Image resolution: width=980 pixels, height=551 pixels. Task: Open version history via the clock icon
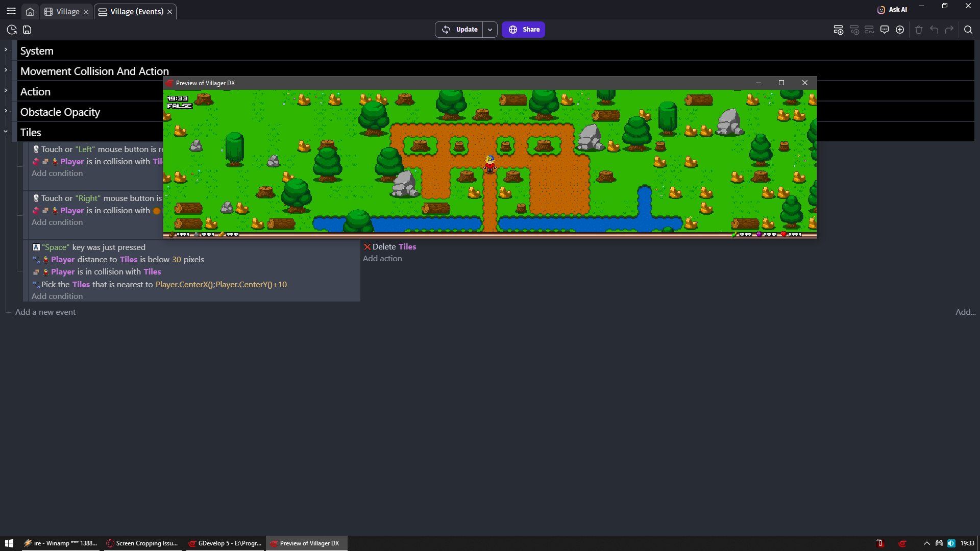(x=11, y=30)
